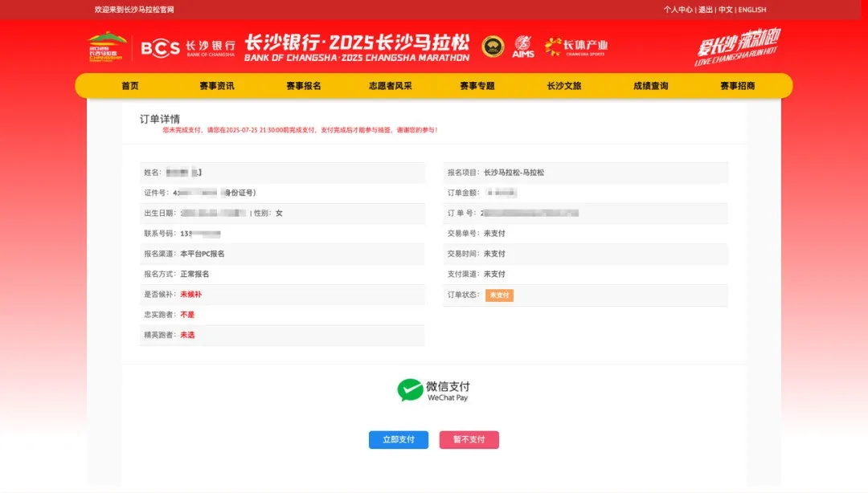
Task: Click the round gold athletics badge icon
Action: click(x=493, y=47)
